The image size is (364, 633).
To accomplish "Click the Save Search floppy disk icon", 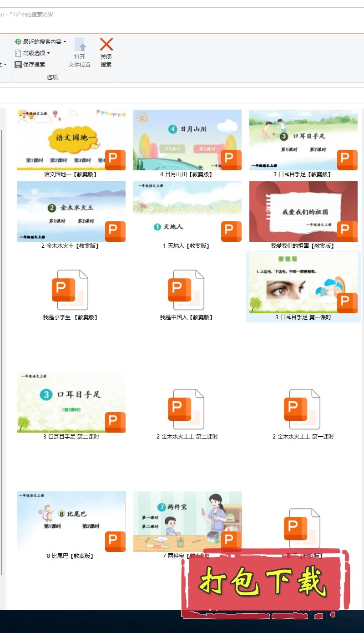I will click(18, 65).
